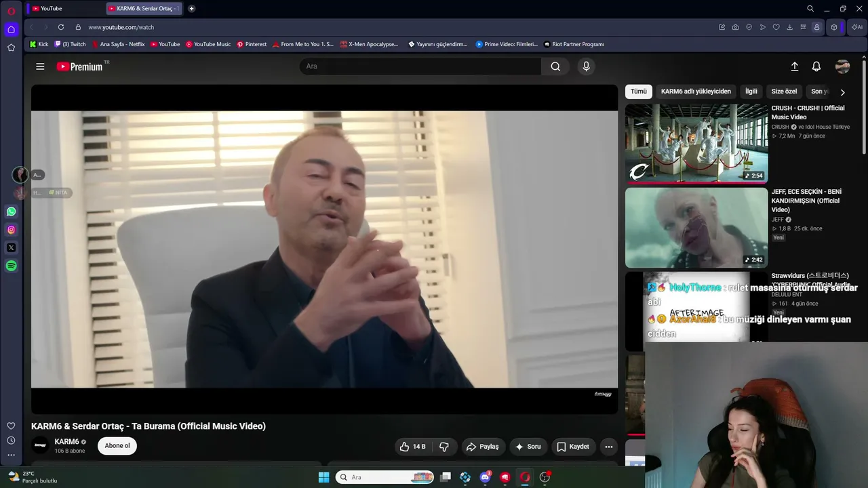The height and width of the screenshot is (488, 868).
Task: Open the Pinterest bookmark
Action: click(x=252, y=44)
